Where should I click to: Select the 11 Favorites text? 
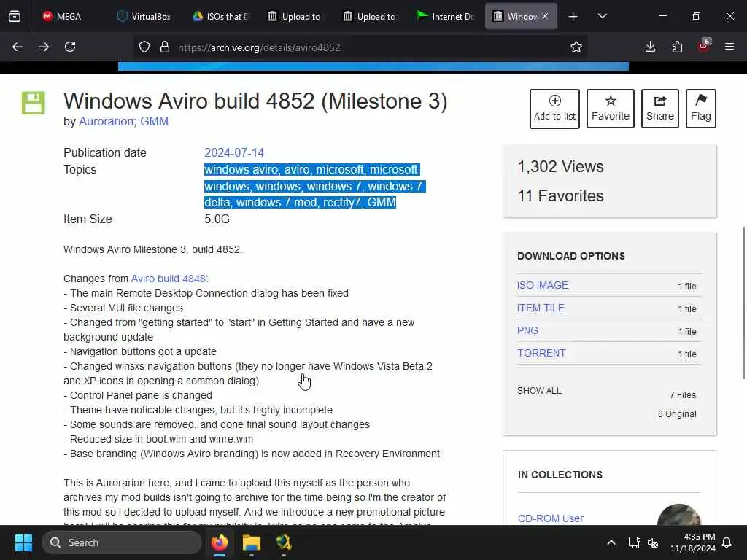561,195
